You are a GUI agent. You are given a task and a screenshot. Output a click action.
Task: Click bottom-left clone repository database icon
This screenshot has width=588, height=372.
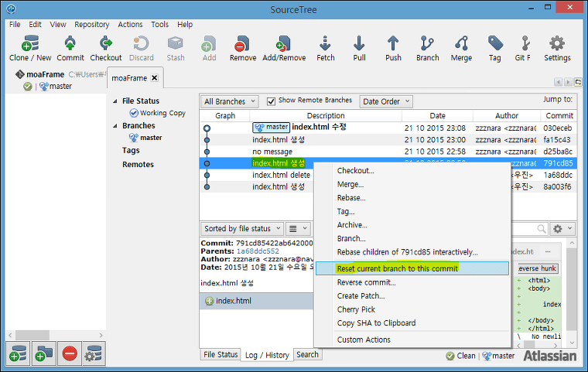coord(18,353)
